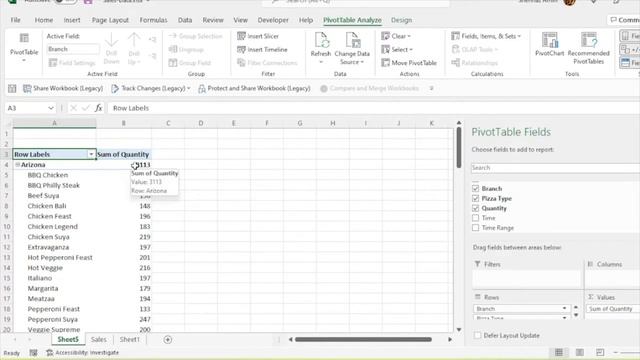The height and width of the screenshot is (360, 640).
Task: Click the Comments button
Action: pyautogui.click(x=624, y=20)
